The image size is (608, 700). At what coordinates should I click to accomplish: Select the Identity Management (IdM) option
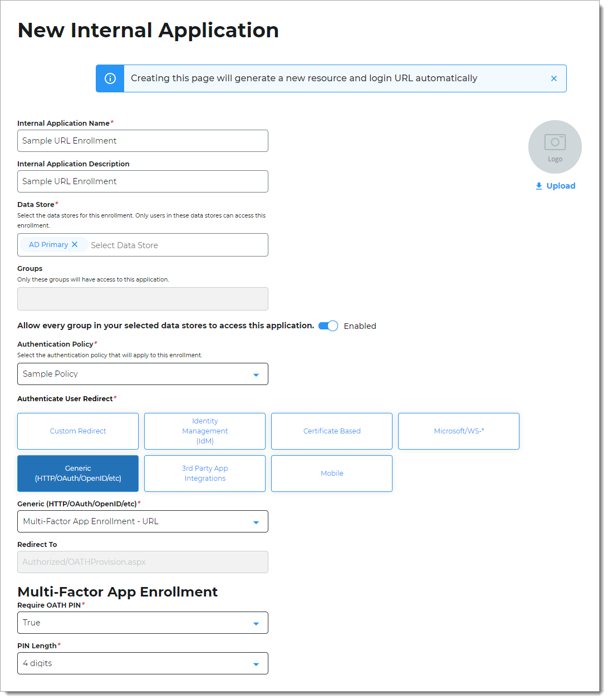coord(204,431)
